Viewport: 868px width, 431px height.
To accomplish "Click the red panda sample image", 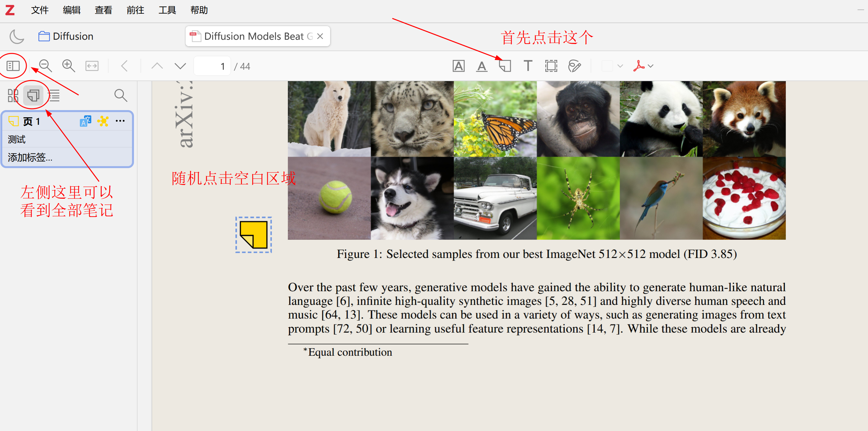I will [744, 119].
